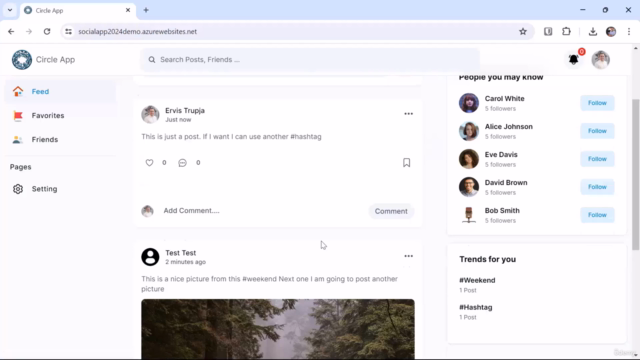Focus the Search Posts, Friends field

tap(310, 60)
